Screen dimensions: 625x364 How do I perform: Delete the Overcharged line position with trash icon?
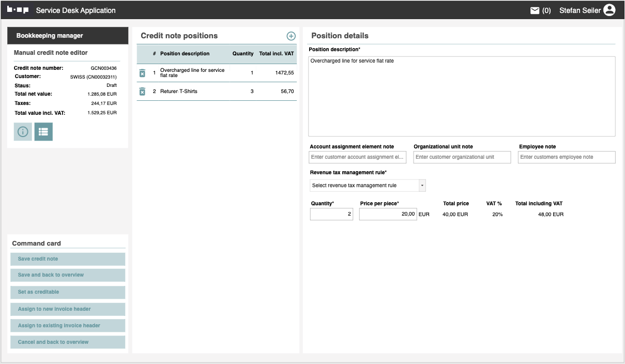(142, 73)
